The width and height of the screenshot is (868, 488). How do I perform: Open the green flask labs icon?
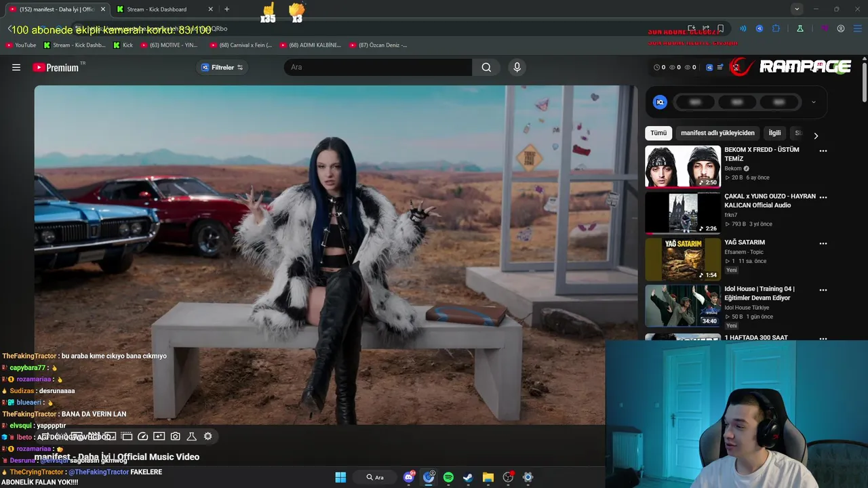[800, 28]
